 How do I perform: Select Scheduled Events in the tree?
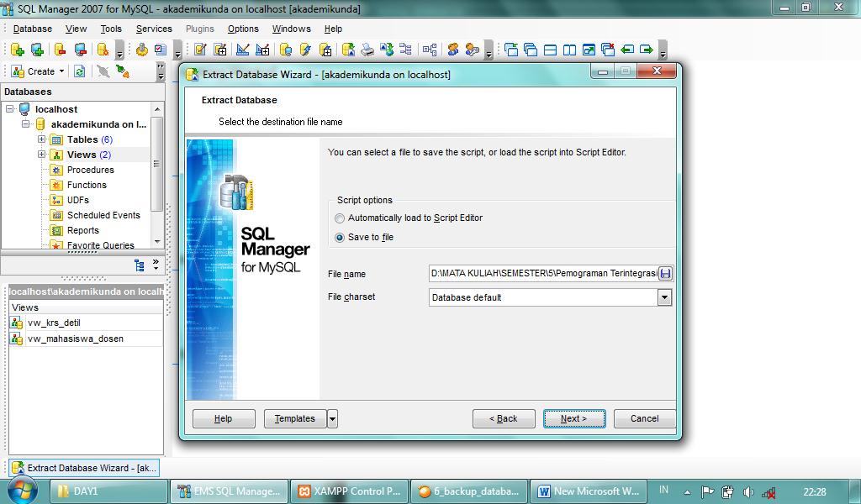103,216
